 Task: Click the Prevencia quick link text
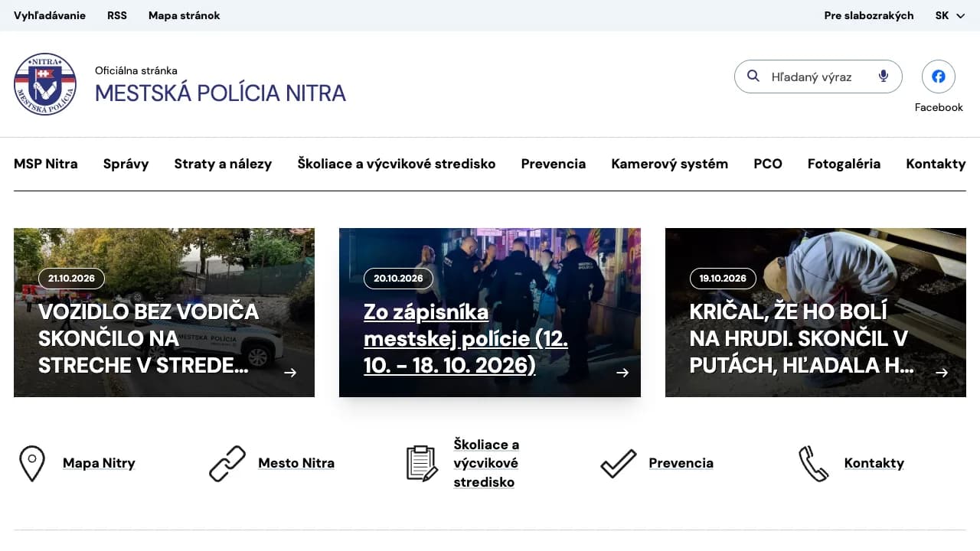pyautogui.click(x=681, y=463)
